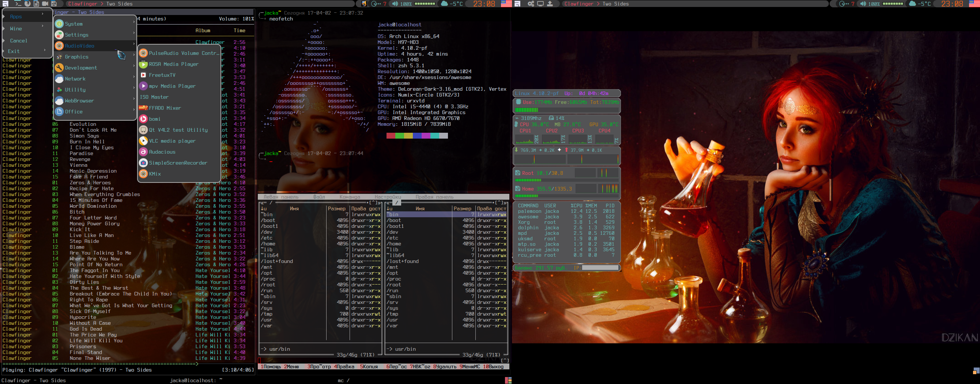Open FreetuxTV from the AudioVideo menu
This screenshot has height=384, width=980.
click(180, 75)
